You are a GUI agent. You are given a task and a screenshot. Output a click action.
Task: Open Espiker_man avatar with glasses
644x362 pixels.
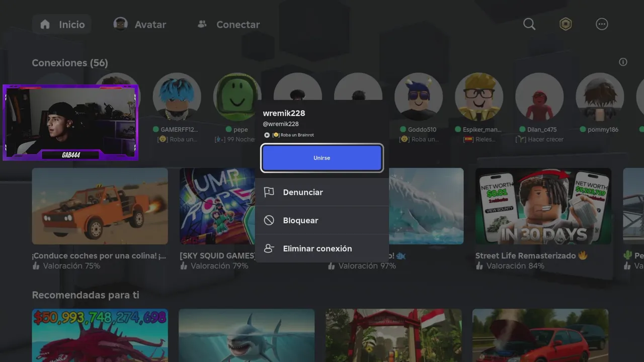click(x=479, y=97)
